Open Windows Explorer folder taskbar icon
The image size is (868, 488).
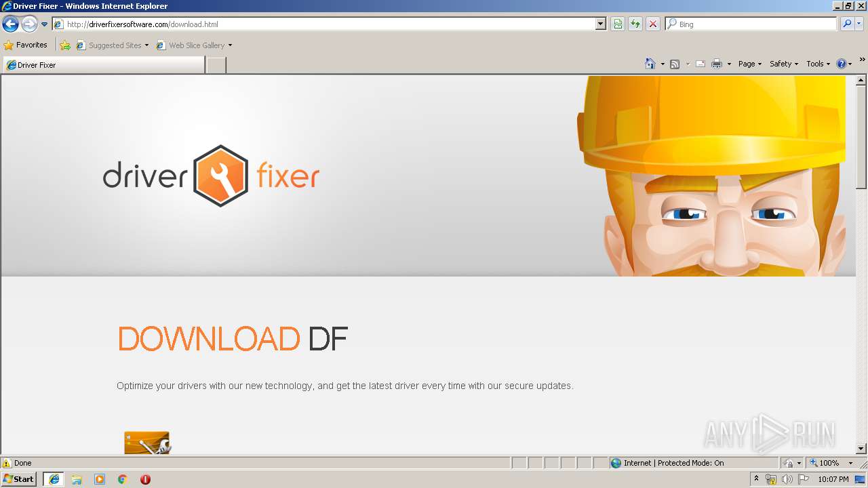[77, 479]
